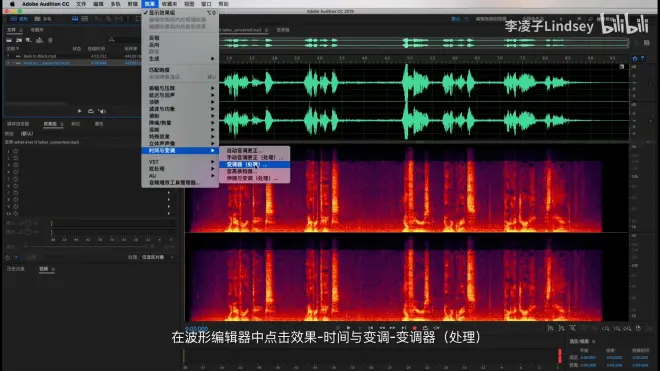
Task: Click the Files panel search field
Action: coord(124,40)
